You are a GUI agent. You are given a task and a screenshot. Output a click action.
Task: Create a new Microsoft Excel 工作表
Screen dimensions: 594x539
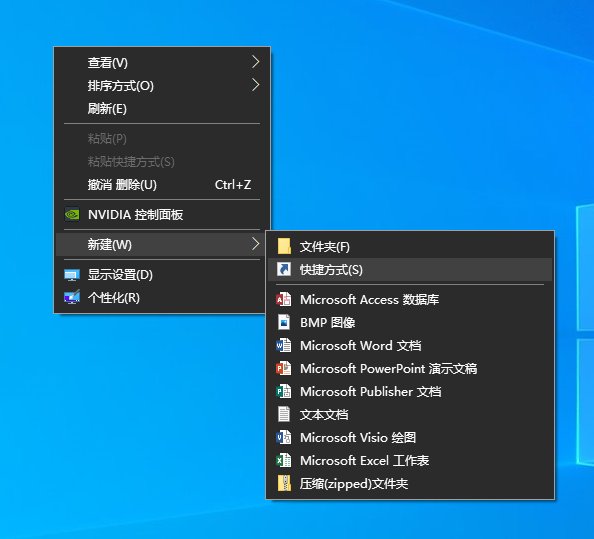click(410, 461)
